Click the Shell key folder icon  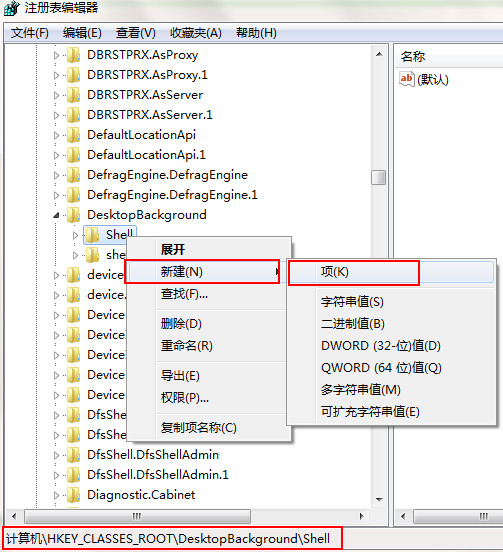92,235
